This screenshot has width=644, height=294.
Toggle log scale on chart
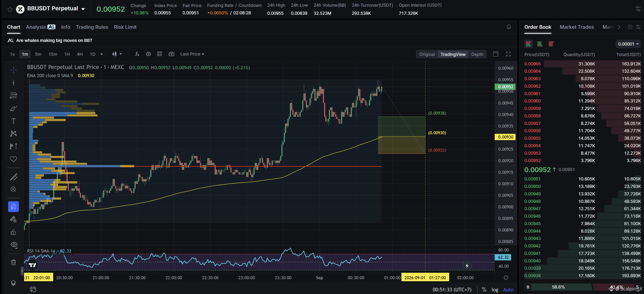495,290
